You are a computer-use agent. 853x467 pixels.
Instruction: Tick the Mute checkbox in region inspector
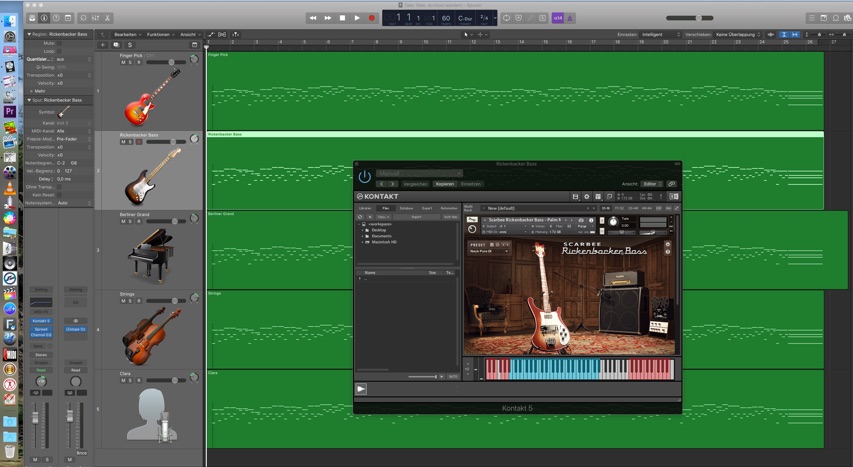coord(59,43)
